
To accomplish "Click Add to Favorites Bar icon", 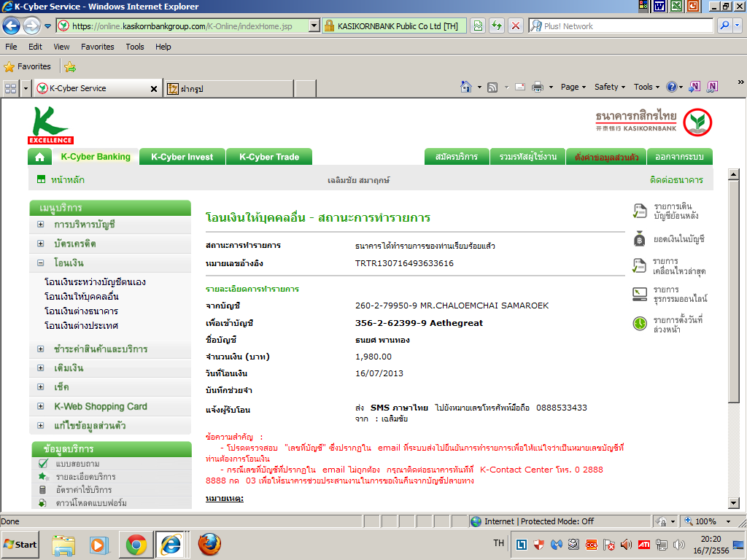I will 70,66.
